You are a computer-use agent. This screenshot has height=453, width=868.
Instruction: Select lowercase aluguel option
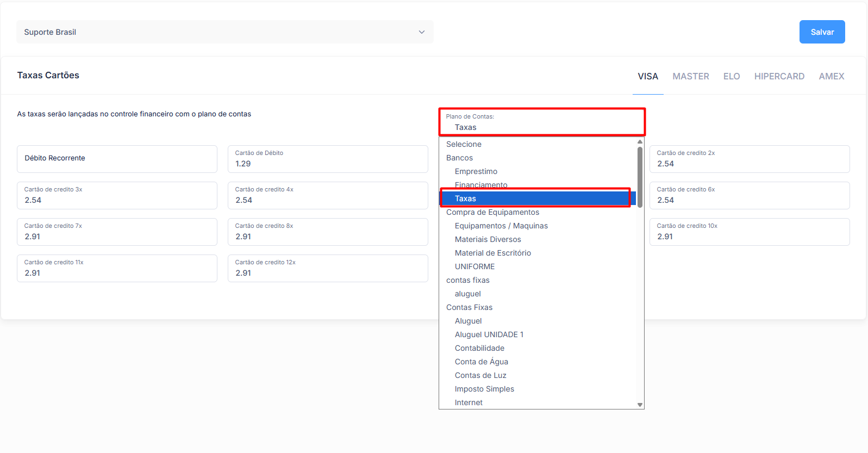tap(538, 294)
